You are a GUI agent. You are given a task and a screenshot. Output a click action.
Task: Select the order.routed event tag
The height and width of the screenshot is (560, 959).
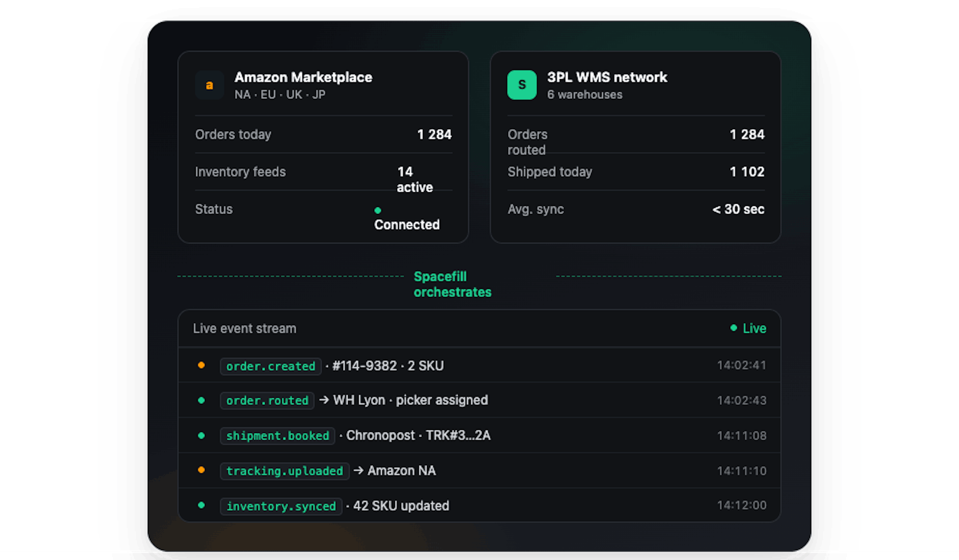click(x=267, y=401)
